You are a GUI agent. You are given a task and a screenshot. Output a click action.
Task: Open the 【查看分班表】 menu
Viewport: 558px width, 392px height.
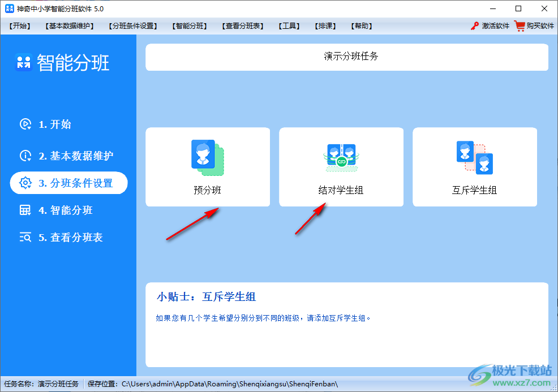tap(243, 26)
